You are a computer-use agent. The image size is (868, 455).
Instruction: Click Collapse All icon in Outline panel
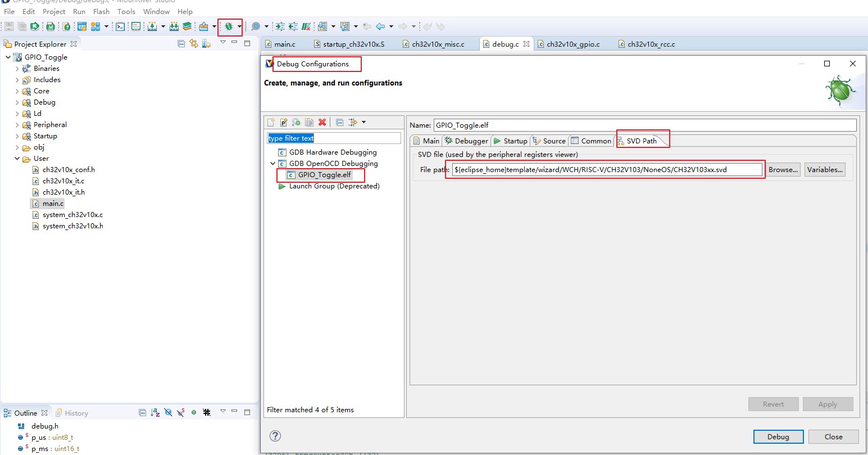point(142,412)
